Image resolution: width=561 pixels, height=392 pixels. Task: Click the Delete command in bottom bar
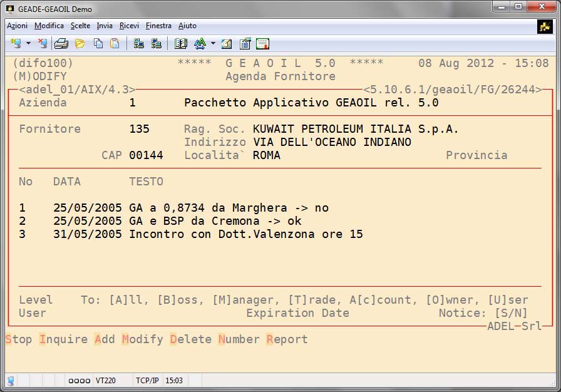[190, 339]
